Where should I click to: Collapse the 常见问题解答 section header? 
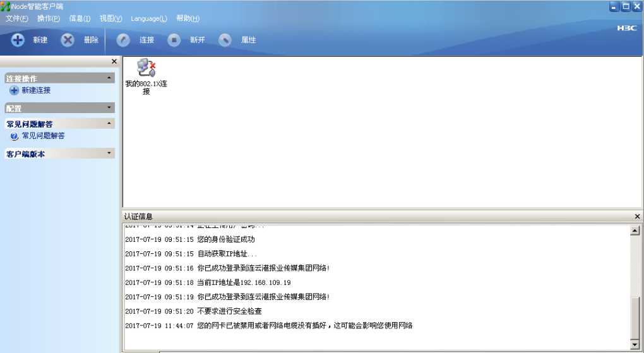coord(59,124)
